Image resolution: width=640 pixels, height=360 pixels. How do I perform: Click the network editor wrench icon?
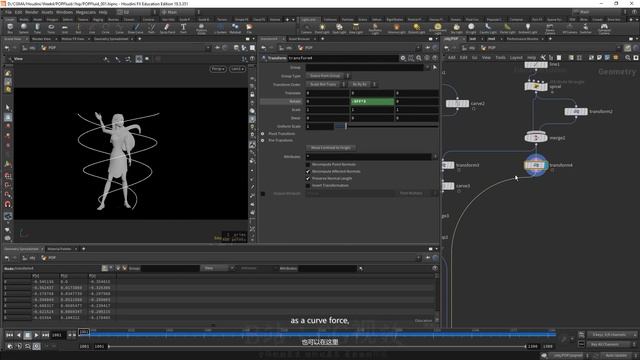543,58
